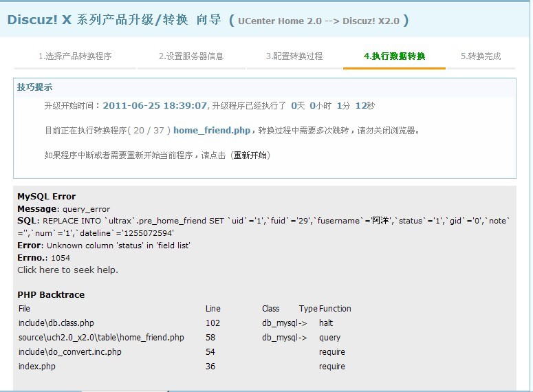This screenshot has width=533, height=392.
Task: Click the start time 2011-06-25 18:39:07
Action: [155, 106]
